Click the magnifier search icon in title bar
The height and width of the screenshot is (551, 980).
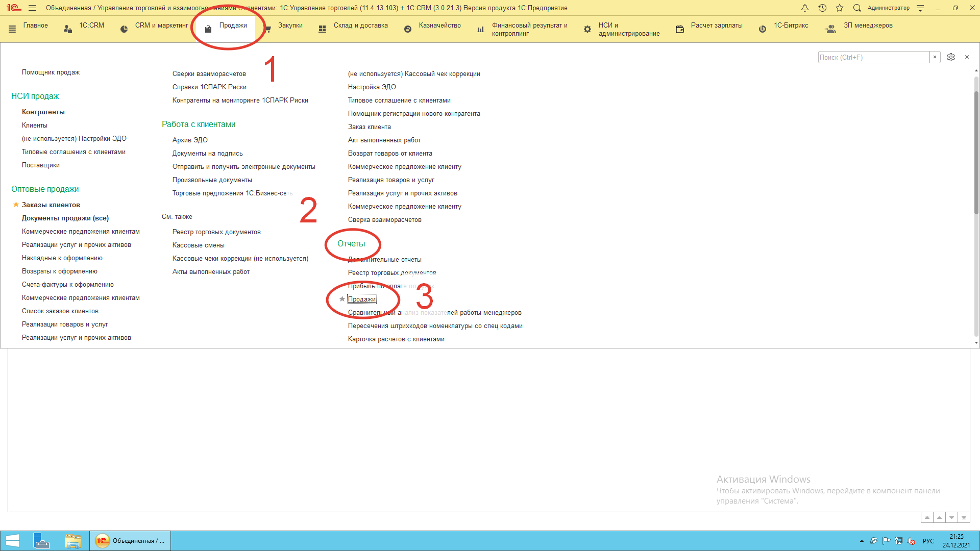point(857,8)
